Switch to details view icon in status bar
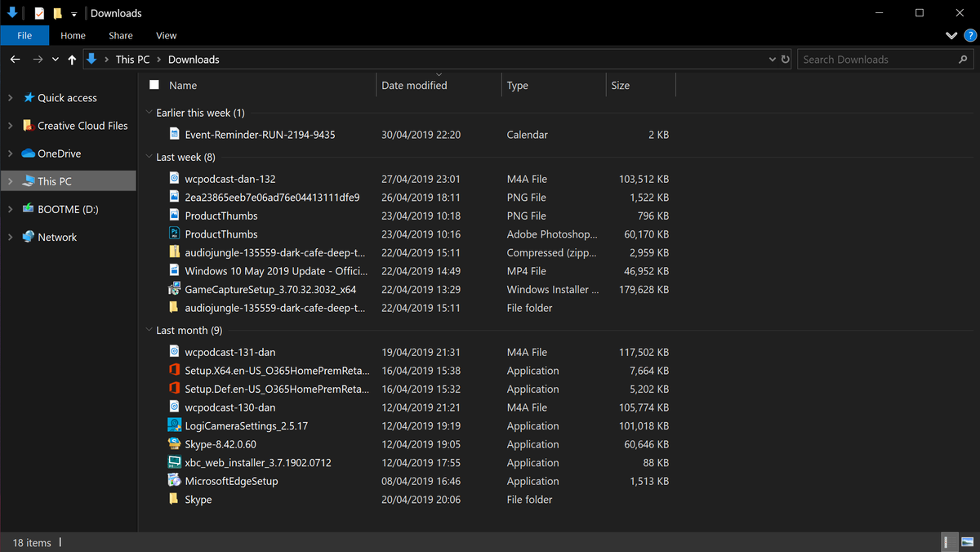The width and height of the screenshot is (980, 552). point(950,542)
